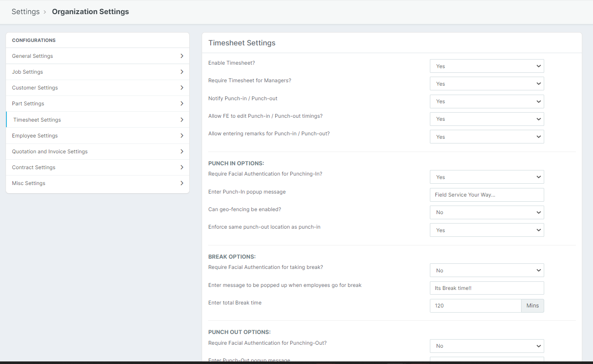Open Facial Authentication for Punching-In dropdown
This screenshot has height=364, width=593.
[x=486, y=177]
